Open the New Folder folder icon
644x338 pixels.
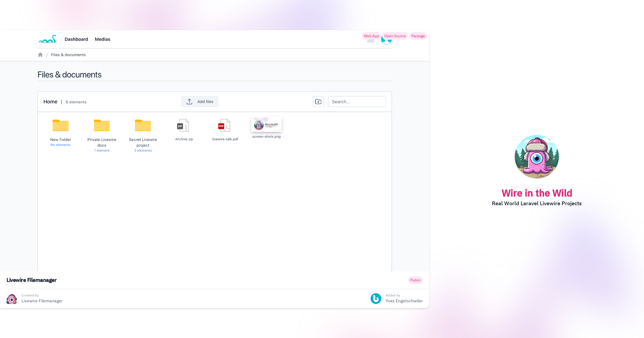click(61, 125)
